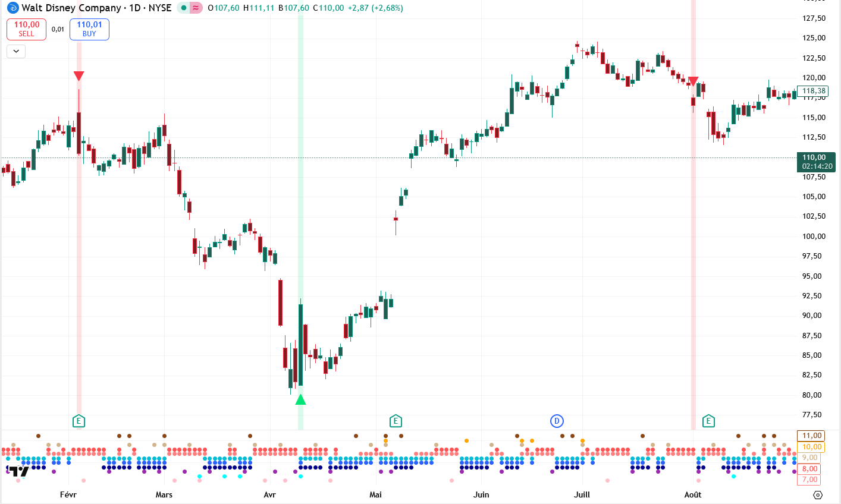Click the orange 10,00 indicator value label
Viewport: 841px width, 504px height.
pos(812,447)
